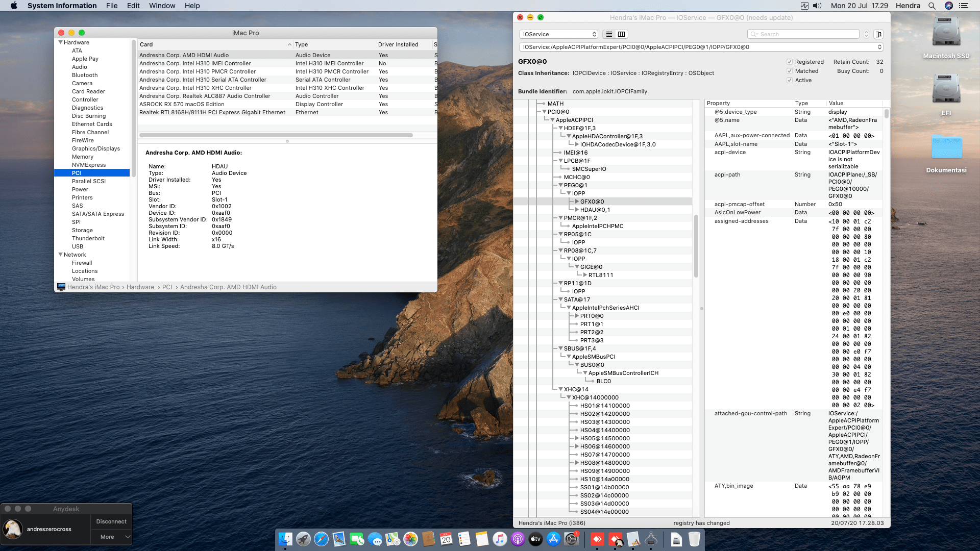Open the Dokumentasi folder

point(946,148)
